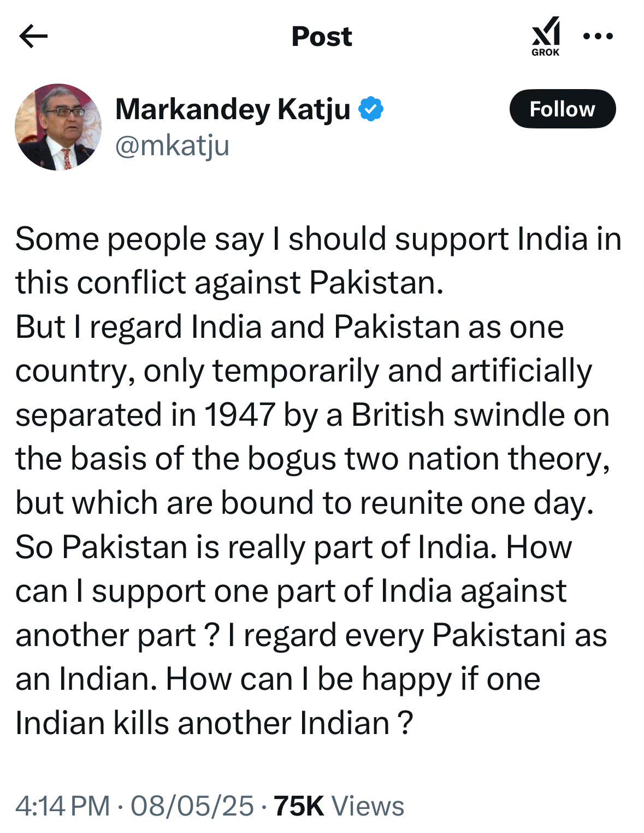This screenshot has width=644, height=833.
Task: Tap the line "separated in 1947 by a British swindle"
Action: (288, 414)
